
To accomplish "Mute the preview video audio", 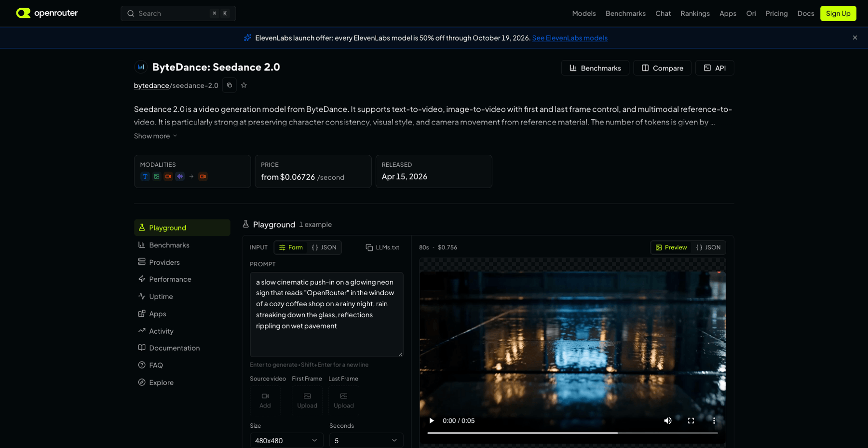I will (668, 421).
